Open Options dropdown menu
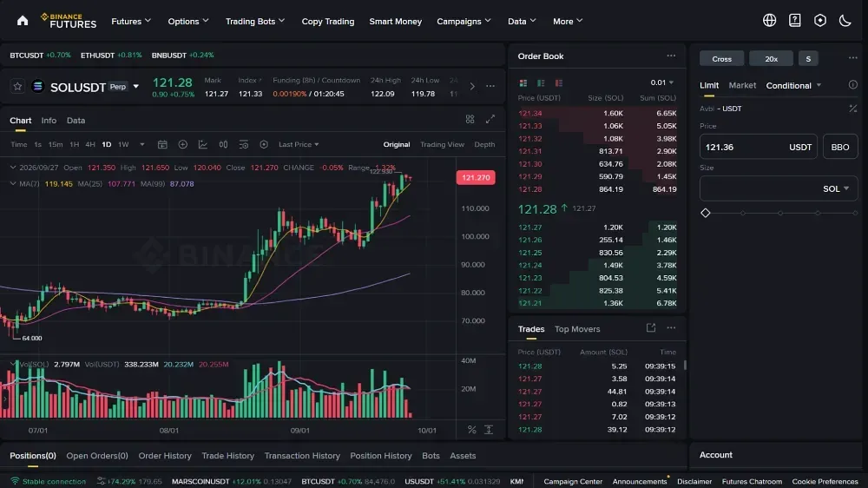The image size is (868, 488). [x=188, y=21]
